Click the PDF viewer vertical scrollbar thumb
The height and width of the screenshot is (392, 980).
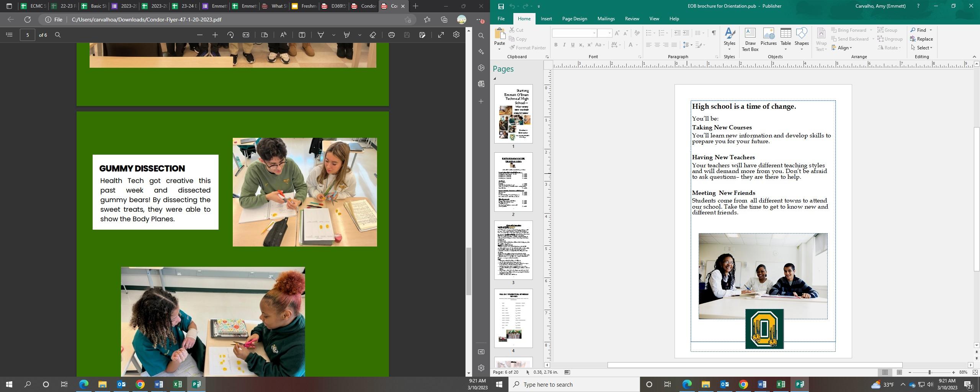point(469,271)
